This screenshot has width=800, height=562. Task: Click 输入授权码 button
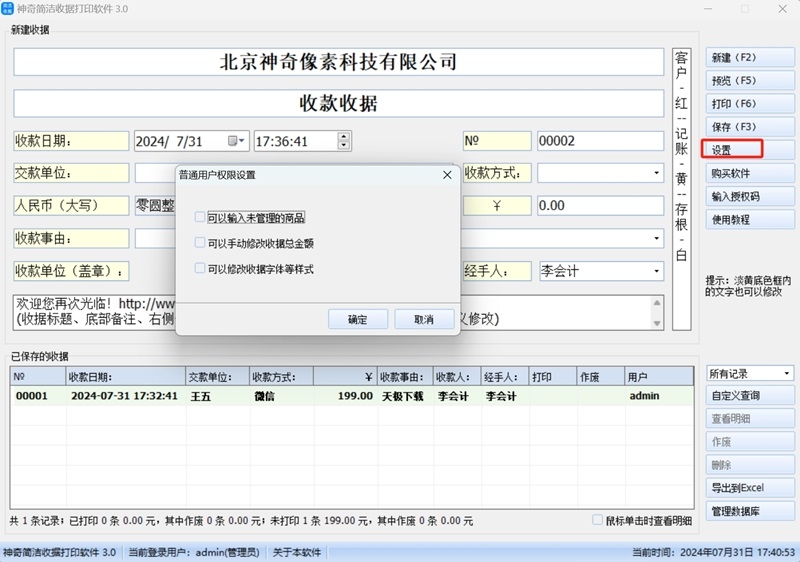pos(750,196)
